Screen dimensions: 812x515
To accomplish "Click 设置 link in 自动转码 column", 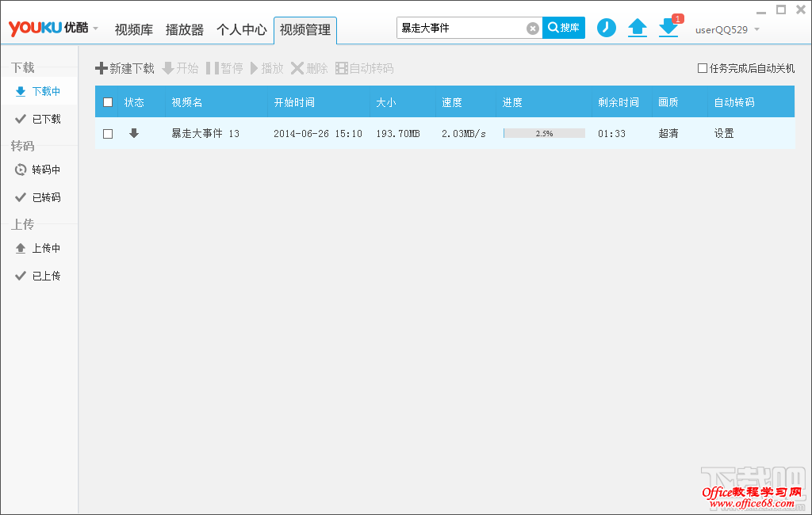I will point(724,134).
